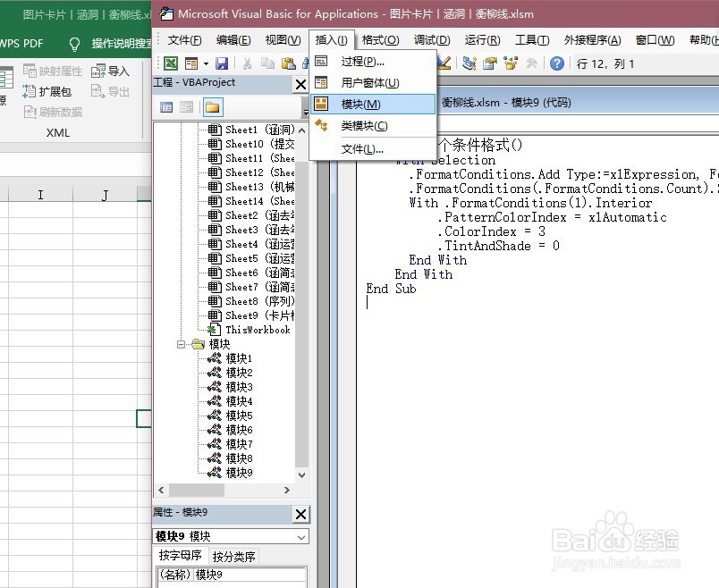Click the View Code icon in project pane
This screenshot has width=719, height=588.
pyautogui.click(x=166, y=108)
